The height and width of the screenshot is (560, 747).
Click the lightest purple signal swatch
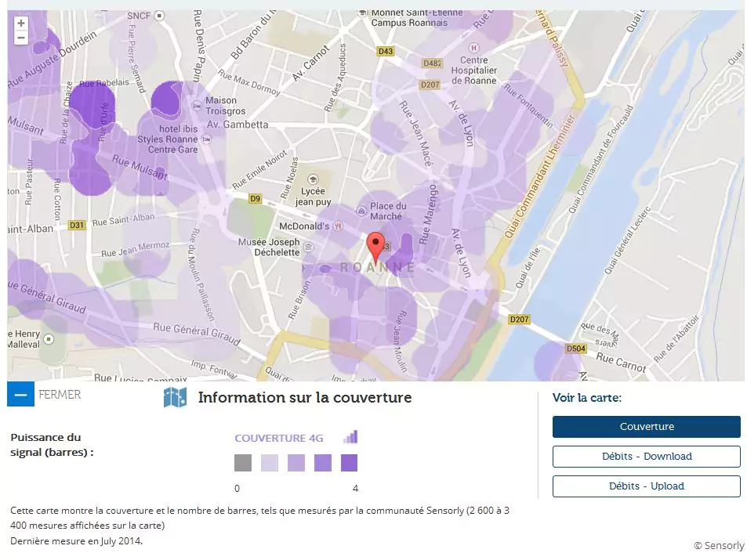(270, 463)
